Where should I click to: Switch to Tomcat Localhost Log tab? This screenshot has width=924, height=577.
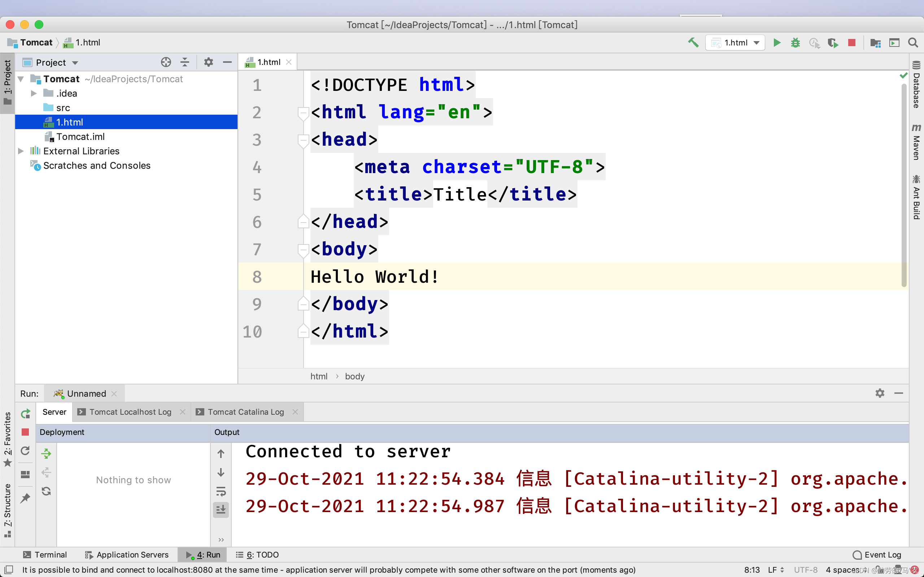(x=130, y=411)
